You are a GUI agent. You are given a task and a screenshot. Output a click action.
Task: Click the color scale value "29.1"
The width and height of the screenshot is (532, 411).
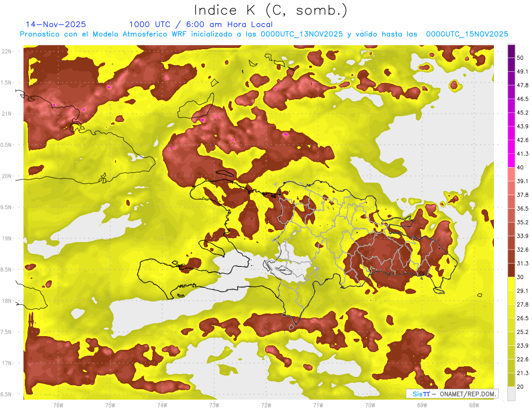tap(522, 291)
